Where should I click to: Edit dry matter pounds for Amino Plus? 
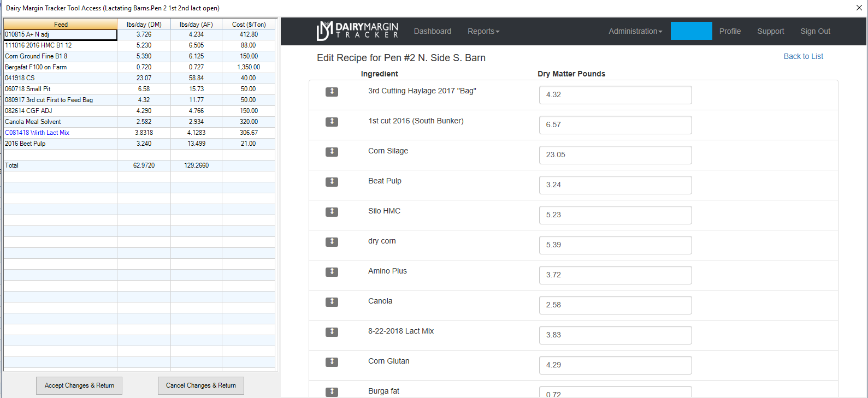tap(615, 275)
